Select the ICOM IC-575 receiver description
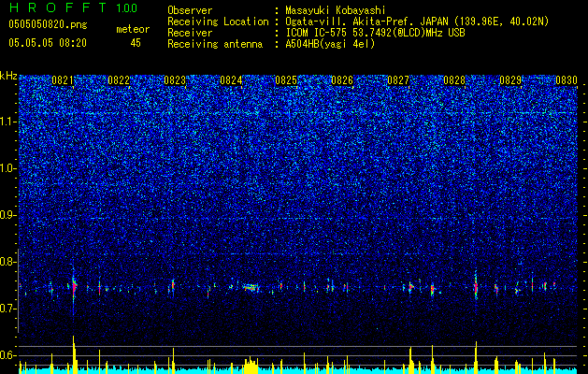 coord(375,33)
